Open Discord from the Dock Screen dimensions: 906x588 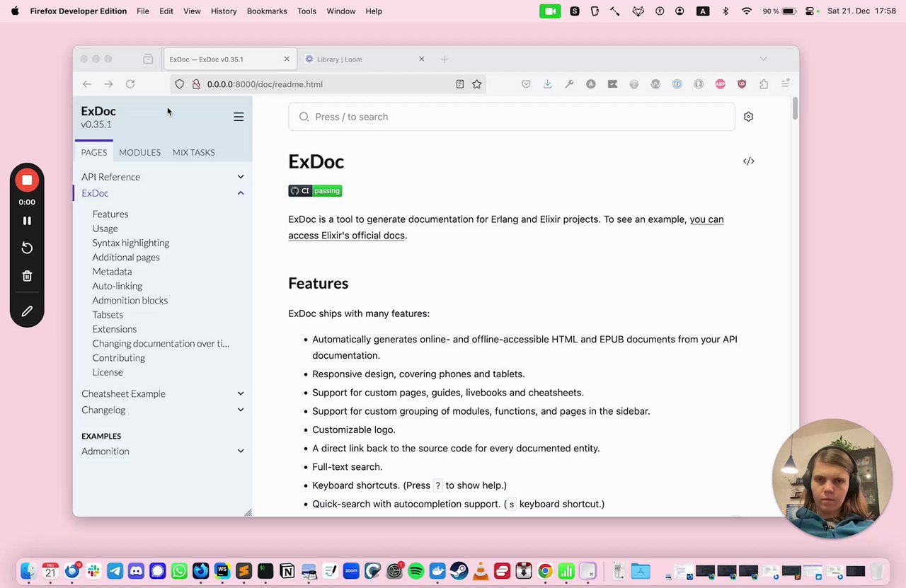pos(136,570)
